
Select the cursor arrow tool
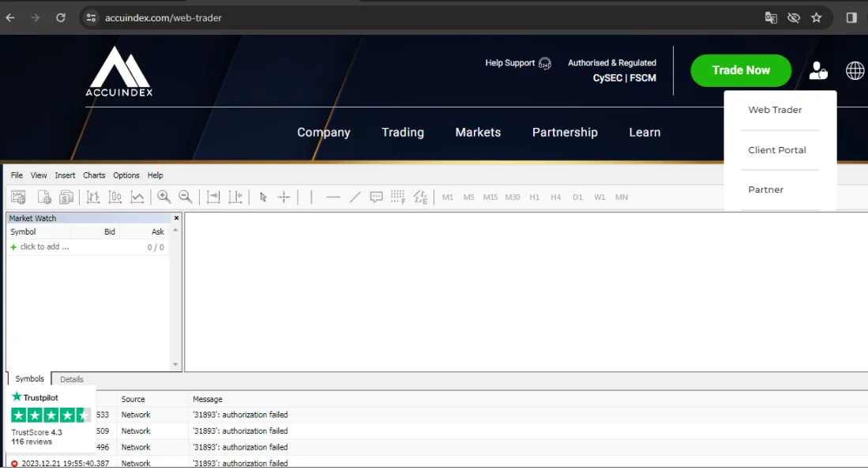point(263,197)
